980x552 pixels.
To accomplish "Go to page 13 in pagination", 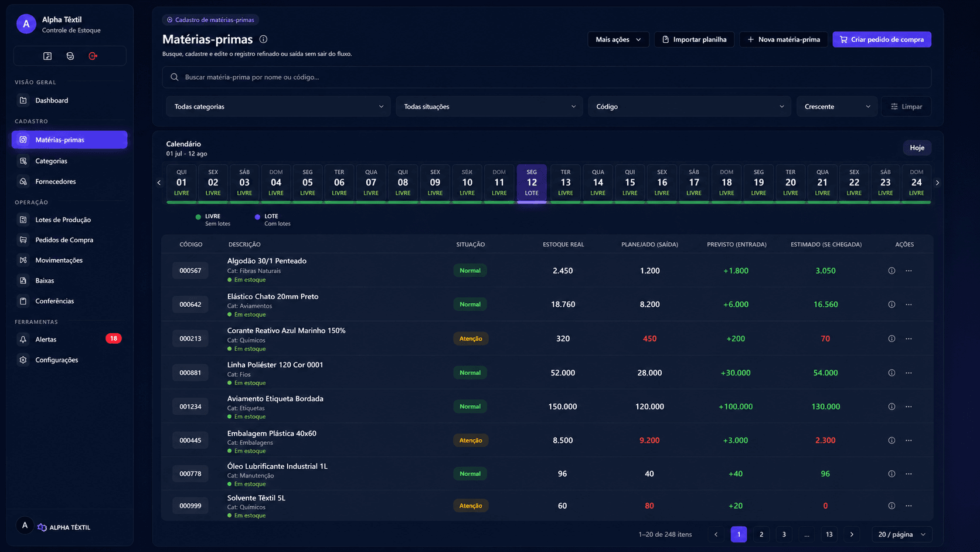I will pos(829,534).
